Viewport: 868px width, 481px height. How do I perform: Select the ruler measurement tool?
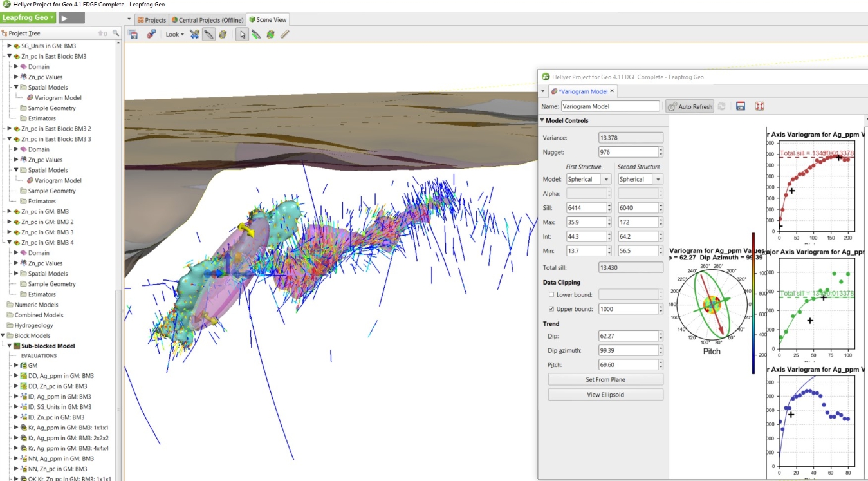[x=284, y=35]
